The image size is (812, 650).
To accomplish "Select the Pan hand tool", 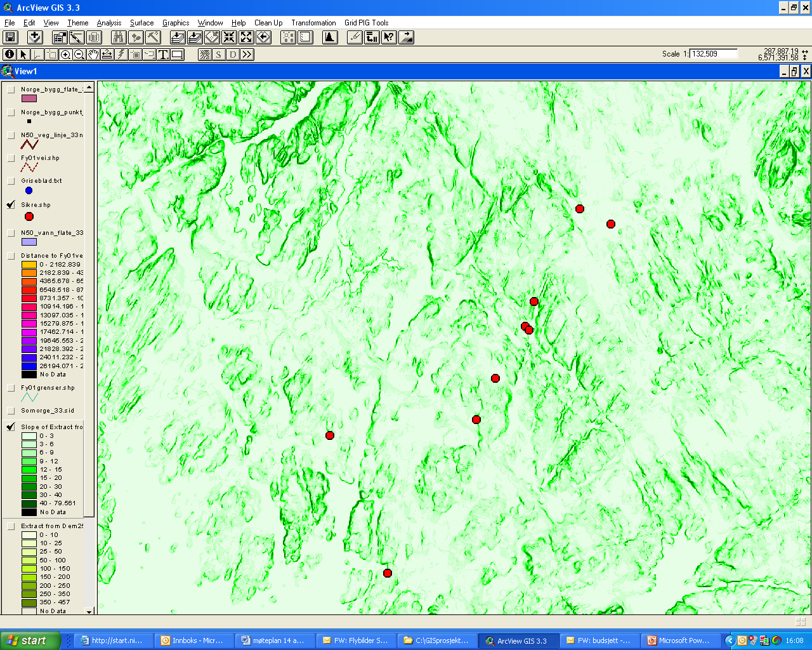I will point(93,55).
